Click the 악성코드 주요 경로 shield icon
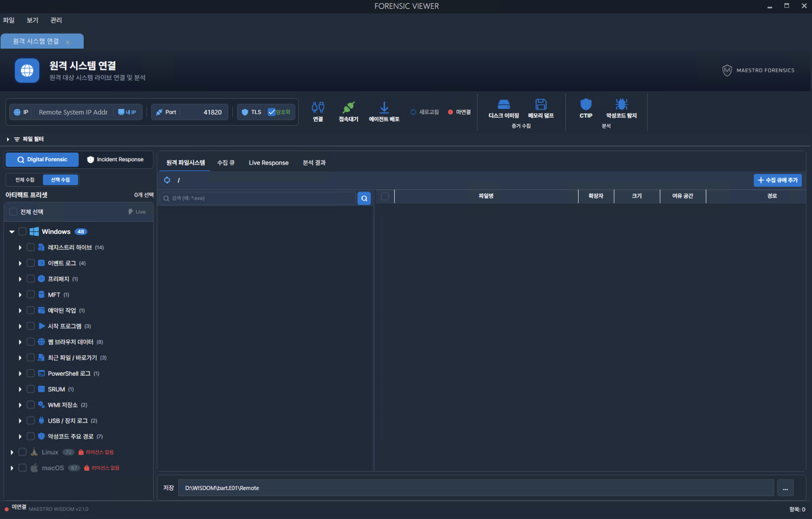The width and height of the screenshot is (812, 519). [x=41, y=437]
